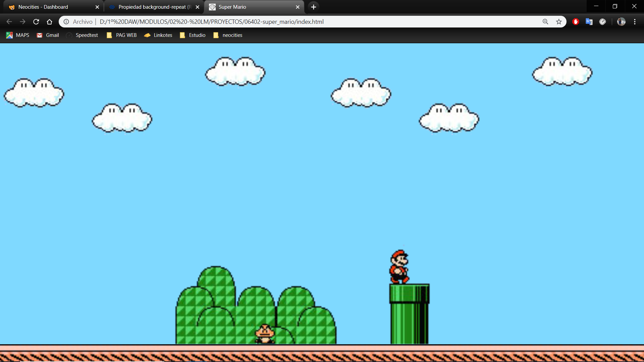
Task: Open the red hand ad blocker extension
Action: (576, 22)
